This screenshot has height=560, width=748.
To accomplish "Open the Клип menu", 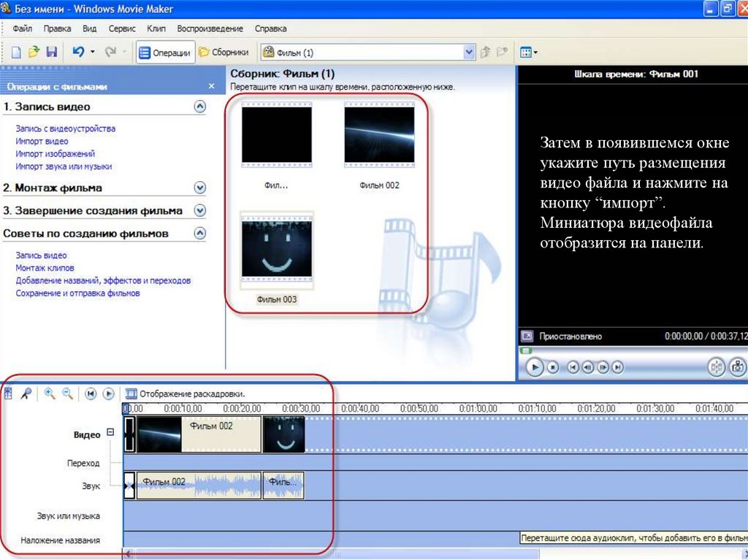I will (x=156, y=28).
